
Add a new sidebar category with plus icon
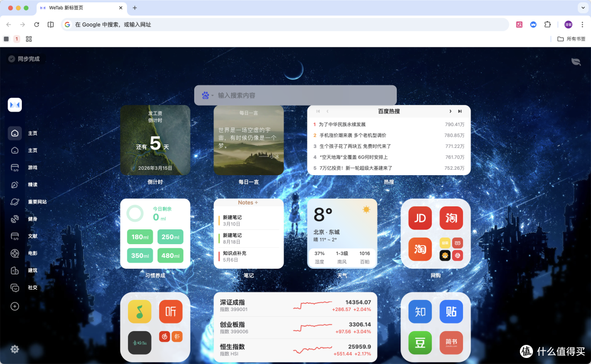[15, 307]
